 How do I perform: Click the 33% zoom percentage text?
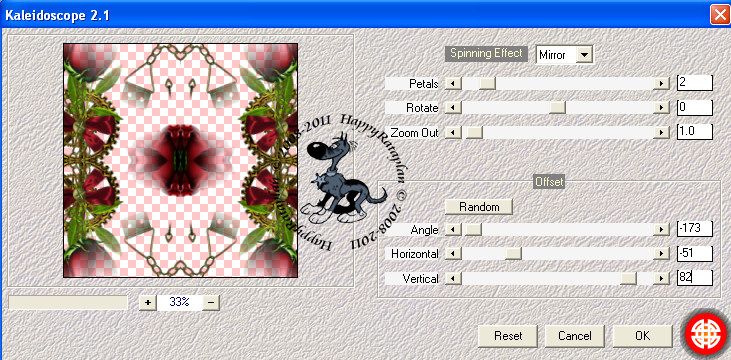coord(179,302)
